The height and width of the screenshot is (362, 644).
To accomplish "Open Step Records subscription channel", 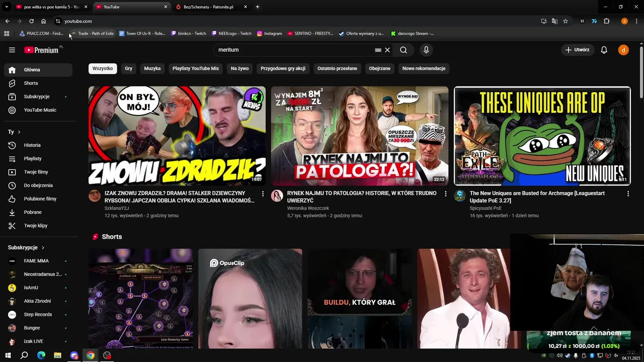I will click(38, 314).
